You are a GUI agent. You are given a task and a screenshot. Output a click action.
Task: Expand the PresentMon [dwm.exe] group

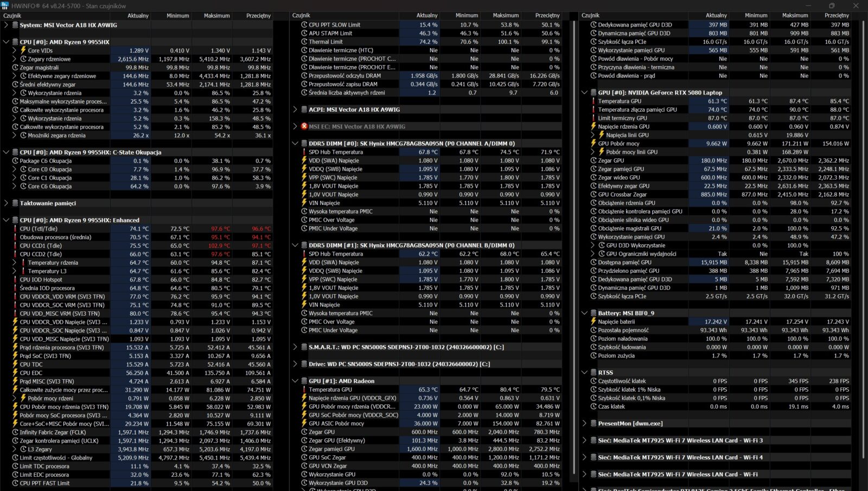click(x=584, y=424)
